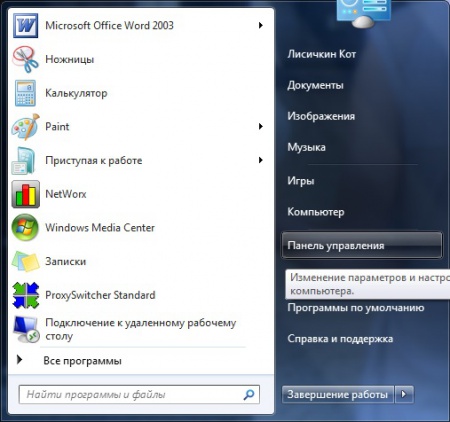This screenshot has width=450, height=422.
Task: Click the Найти программы и файлы search box
Action: coord(139,395)
